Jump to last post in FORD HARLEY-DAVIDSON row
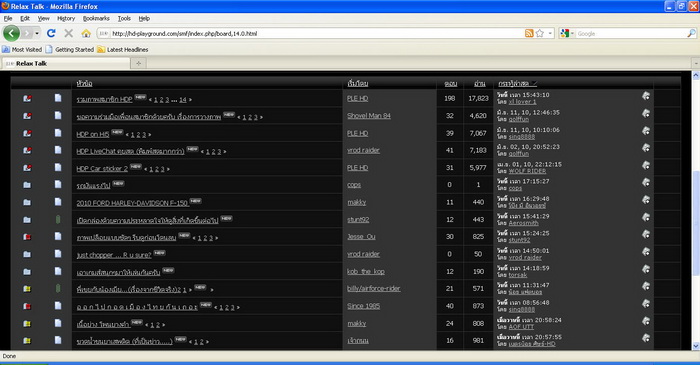700x365 pixels. (646, 199)
